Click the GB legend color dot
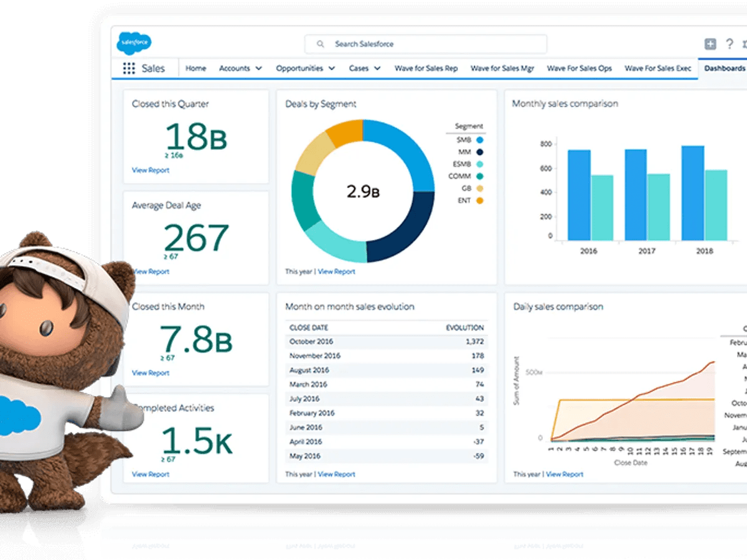The image size is (747, 560). pyautogui.click(x=480, y=189)
